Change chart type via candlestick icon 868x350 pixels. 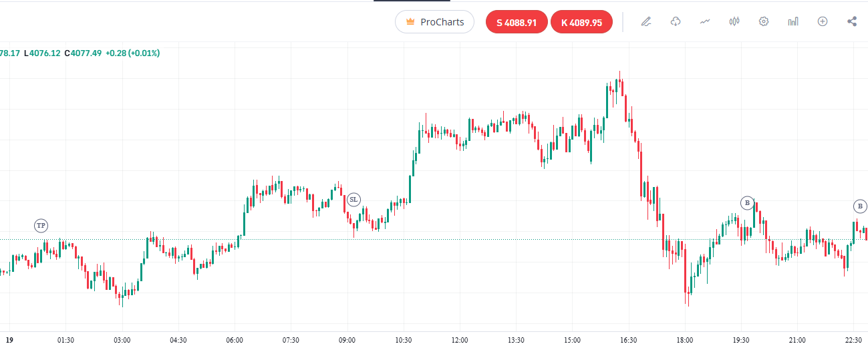point(734,21)
